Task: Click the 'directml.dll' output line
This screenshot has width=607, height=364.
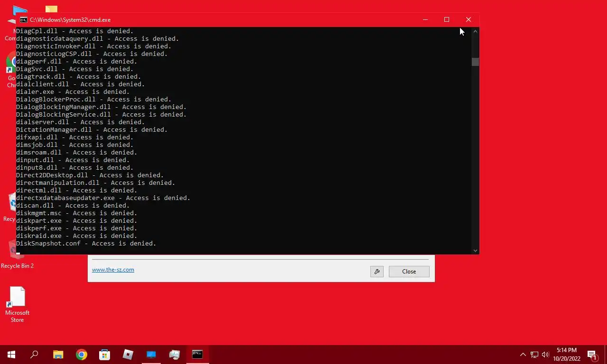Action: coord(77,191)
